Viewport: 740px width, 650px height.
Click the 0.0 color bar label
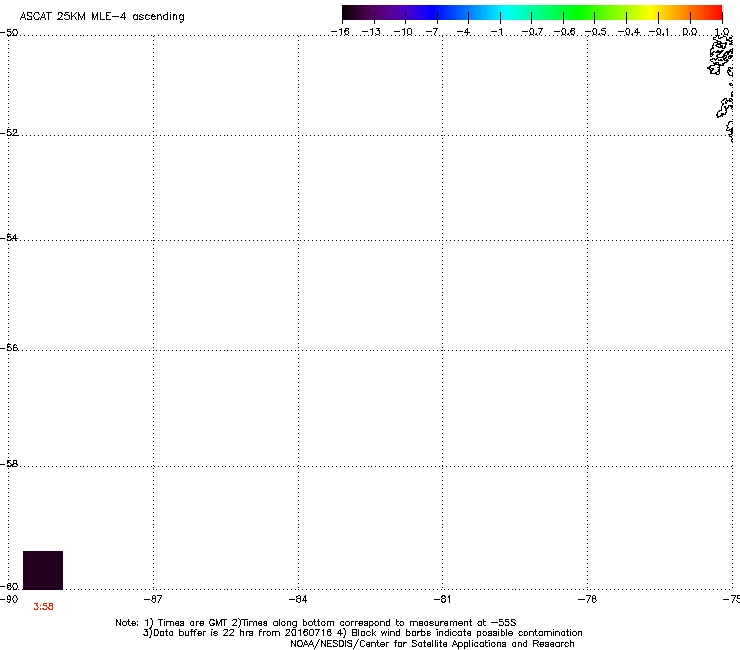[x=690, y=32]
